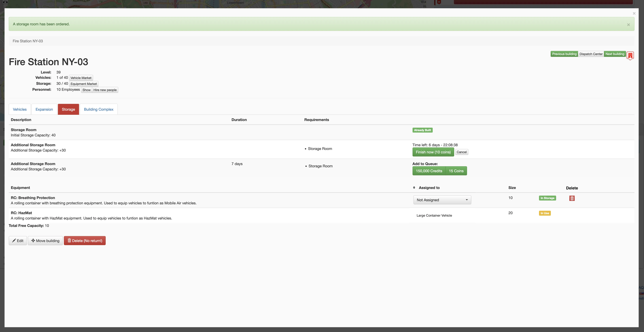Queue storage room for 15 Coins
The height and width of the screenshot is (332, 644).
pyautogui.click(x=456, y=171)
